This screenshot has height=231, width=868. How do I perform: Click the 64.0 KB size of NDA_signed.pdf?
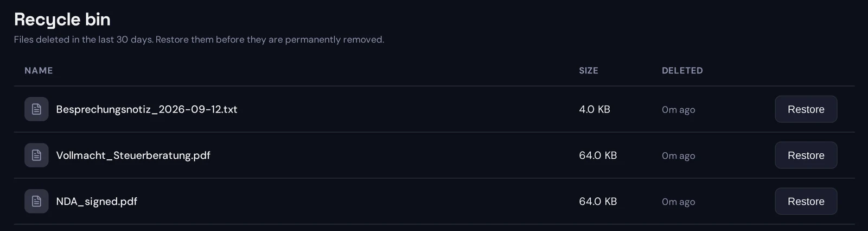pyautogui.click(x=598, y=202)
